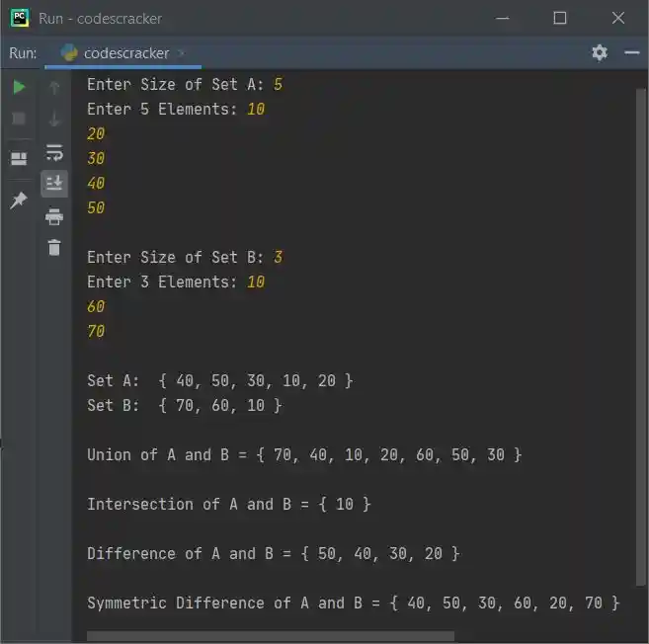Viewport: 649px width, 644px height.
Task: Click the horizontal scrollbar at bottom
Action: coord(271,636)
